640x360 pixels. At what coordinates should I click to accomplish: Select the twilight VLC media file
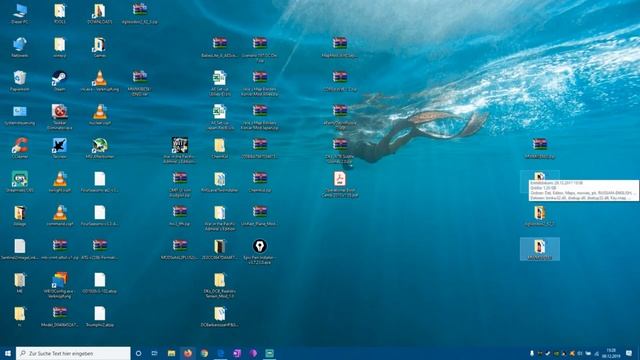pyautogui.click(x=60, y=182)
